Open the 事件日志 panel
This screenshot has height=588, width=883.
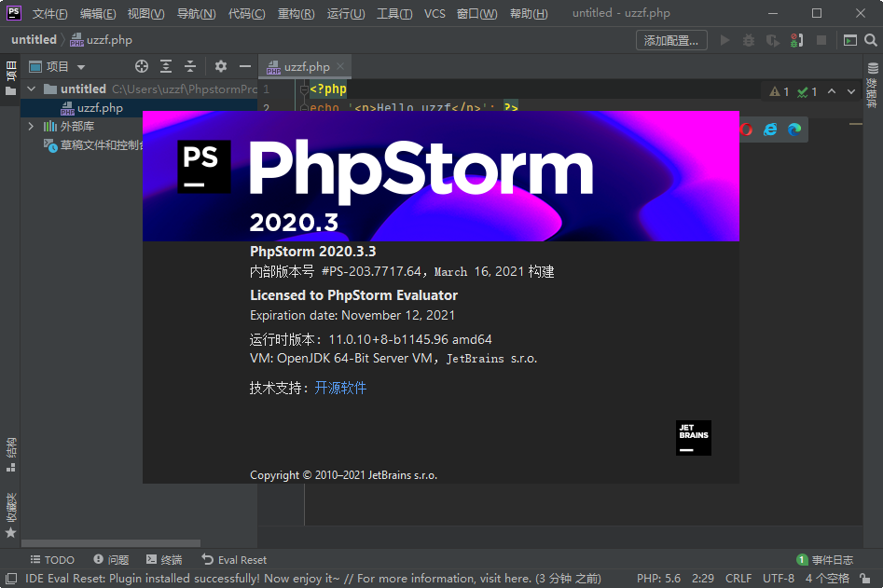tap(825, 560)
